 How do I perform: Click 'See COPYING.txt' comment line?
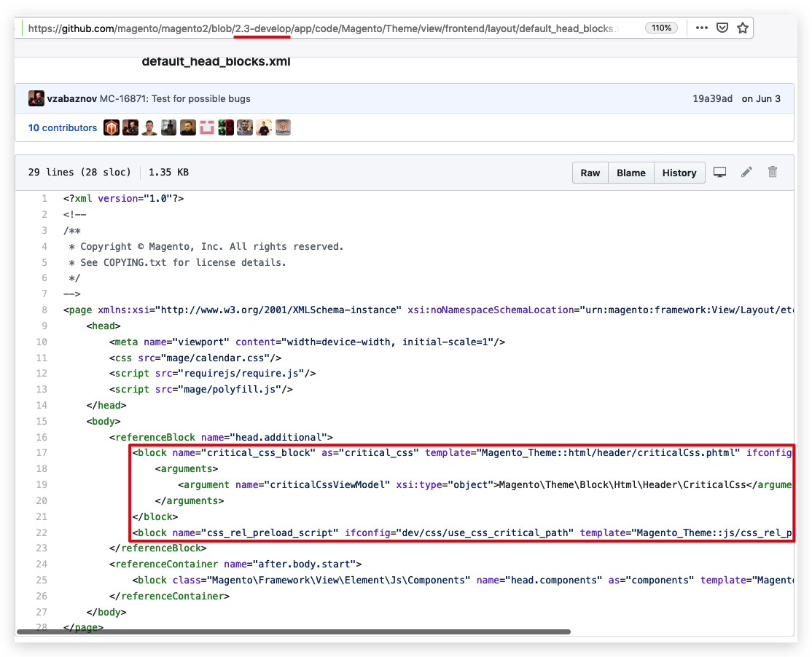(178, 262)
